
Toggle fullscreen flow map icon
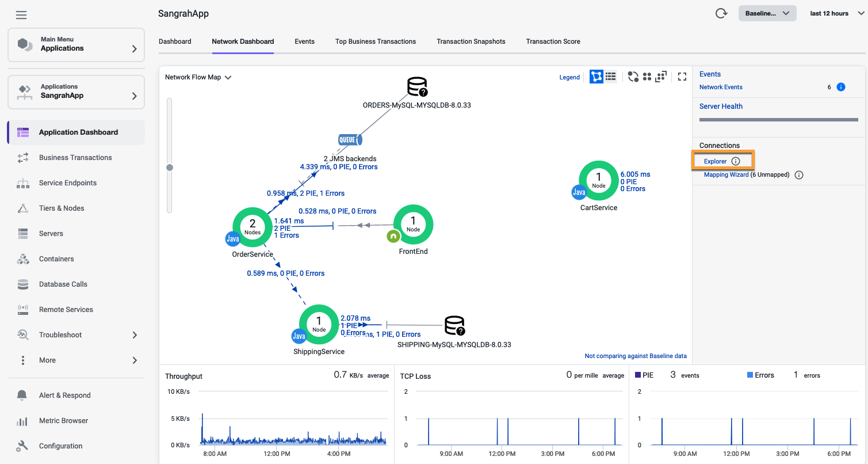[683, 77]
